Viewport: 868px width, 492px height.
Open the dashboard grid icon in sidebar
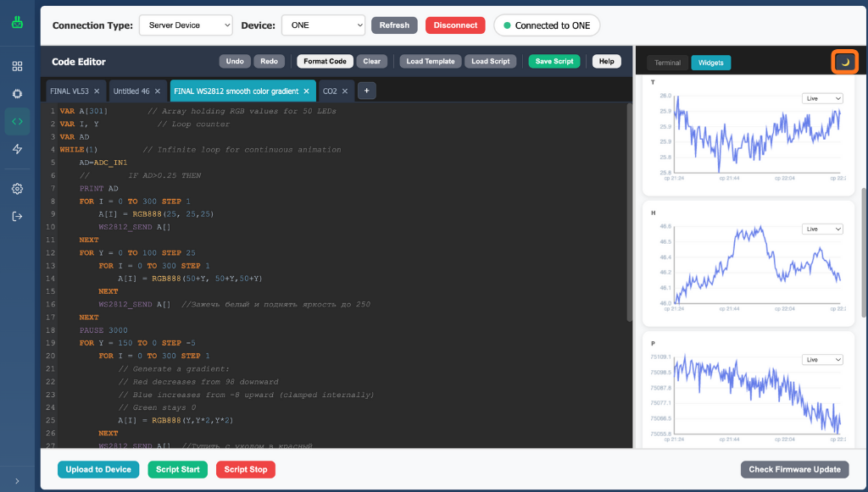tap(17, 66)
